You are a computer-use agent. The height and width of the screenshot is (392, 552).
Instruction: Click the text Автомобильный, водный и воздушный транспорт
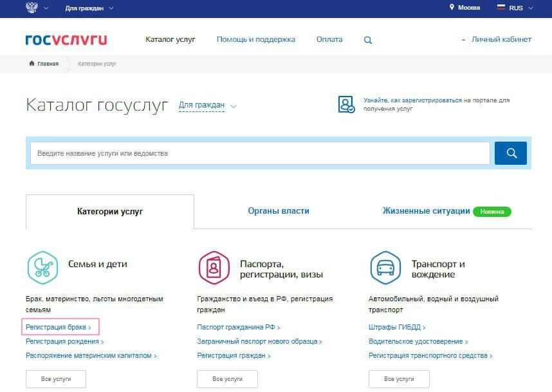[x=434, y=304]
